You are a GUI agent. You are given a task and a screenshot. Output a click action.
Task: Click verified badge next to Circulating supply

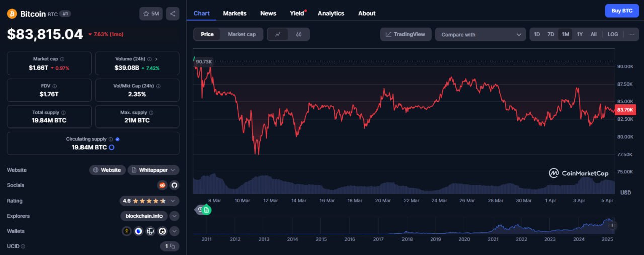coord(117,139)
